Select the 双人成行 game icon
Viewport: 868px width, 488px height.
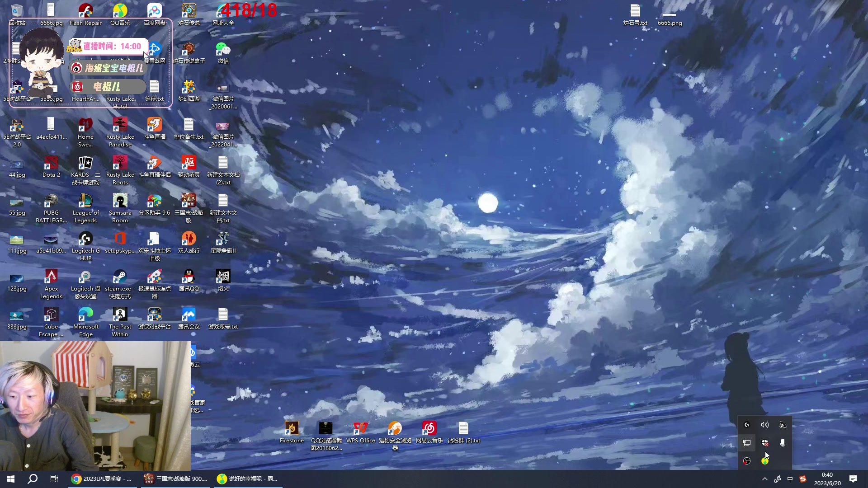tap(189, 242)
